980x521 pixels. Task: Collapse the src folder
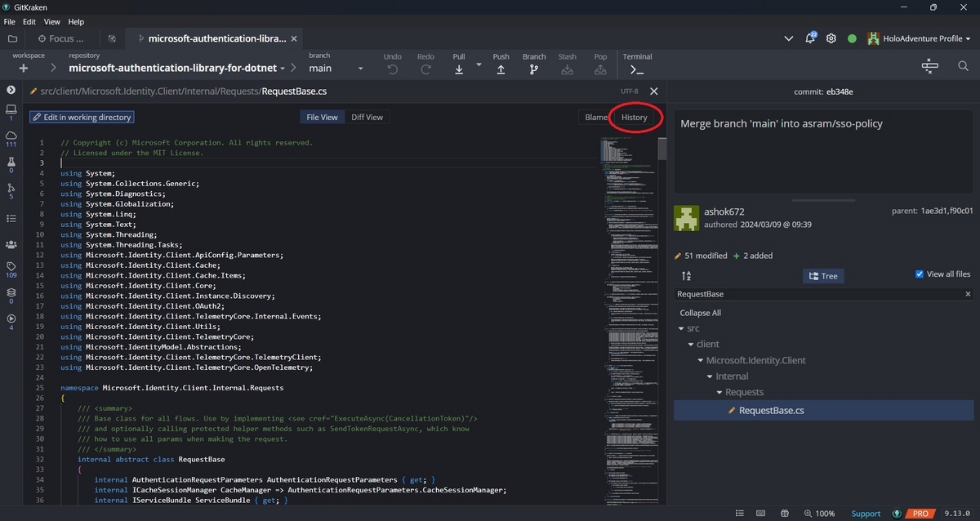(681, 328)
